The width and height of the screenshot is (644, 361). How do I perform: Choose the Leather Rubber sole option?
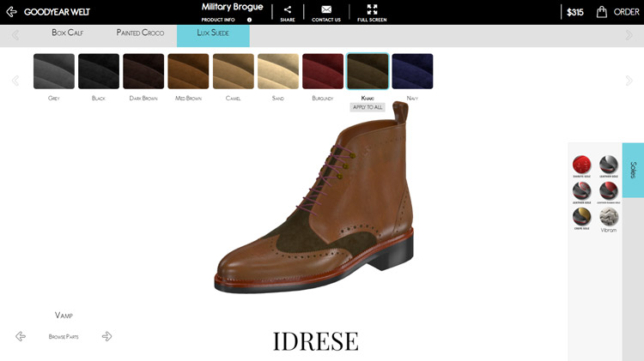tap(608, 192)
